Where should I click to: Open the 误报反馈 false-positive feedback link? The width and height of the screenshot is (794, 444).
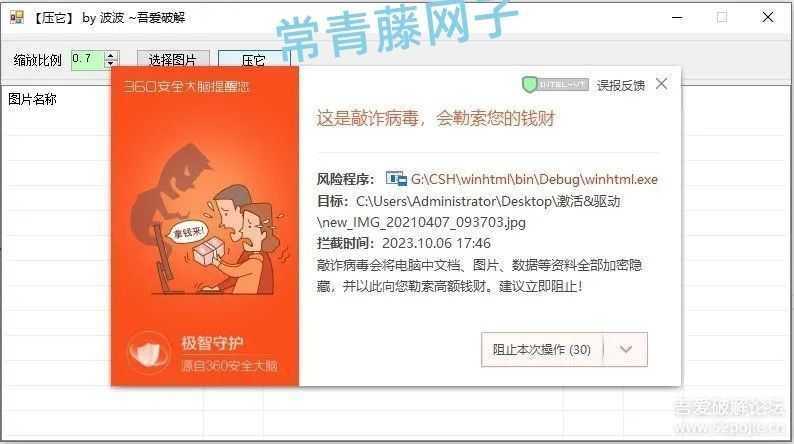(x=621, y=86)
